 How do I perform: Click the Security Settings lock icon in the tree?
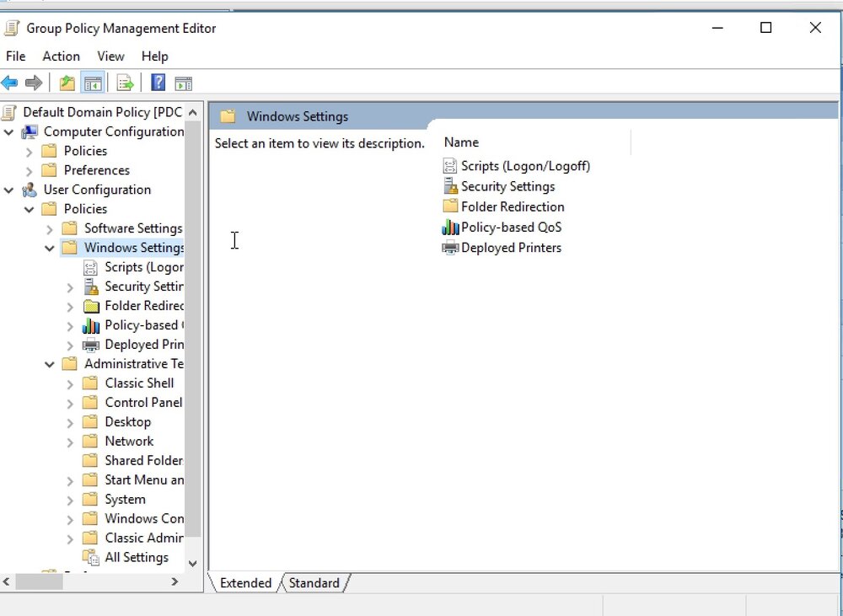click(x=91, y=287)
